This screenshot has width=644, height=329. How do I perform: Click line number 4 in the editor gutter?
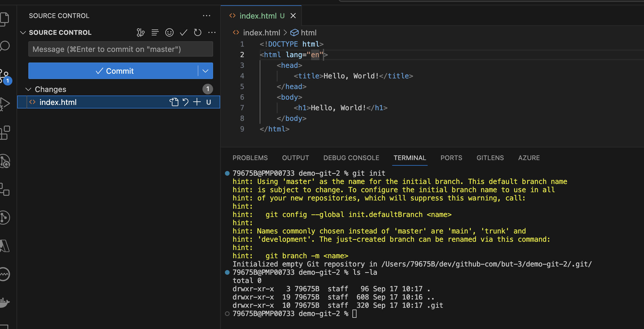pyautogui.click(x=242, y=76)
